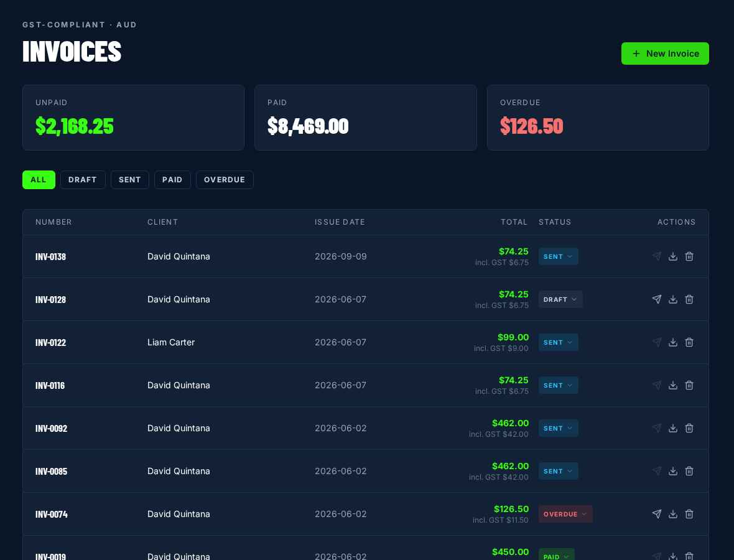734x560 pixels.
Task: Click the Issue Date column header
Action: tap(340, 222)
